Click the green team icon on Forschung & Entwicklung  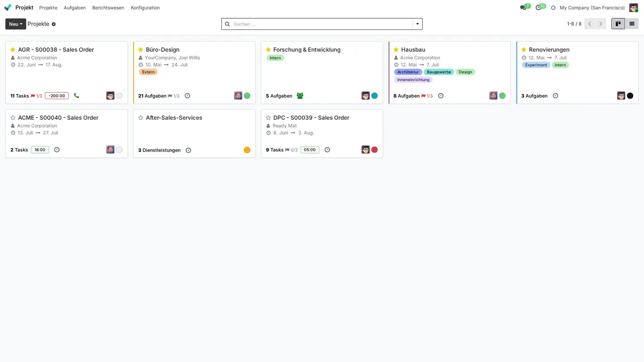[300, 96]
